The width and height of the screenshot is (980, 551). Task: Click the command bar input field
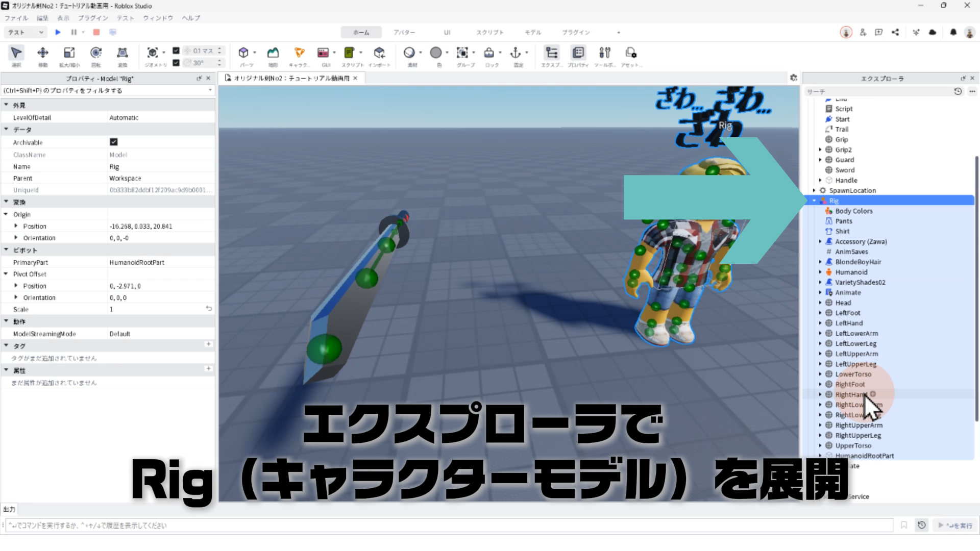coord(449,525)
